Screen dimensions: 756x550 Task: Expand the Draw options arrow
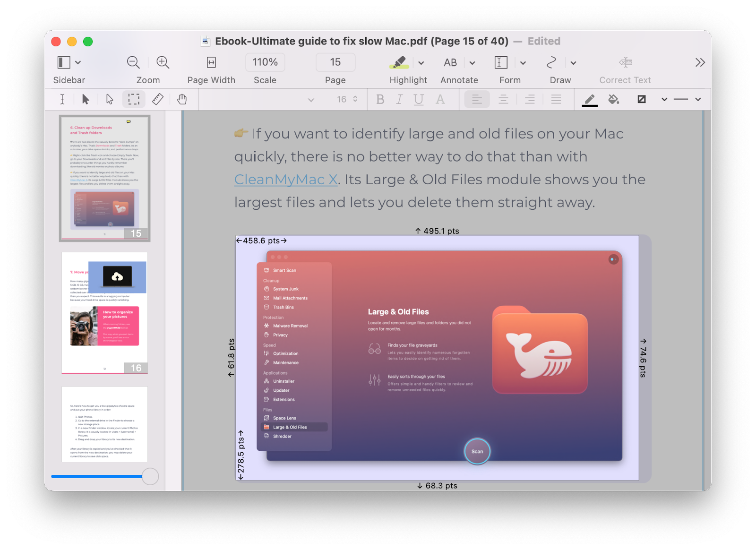573,63
